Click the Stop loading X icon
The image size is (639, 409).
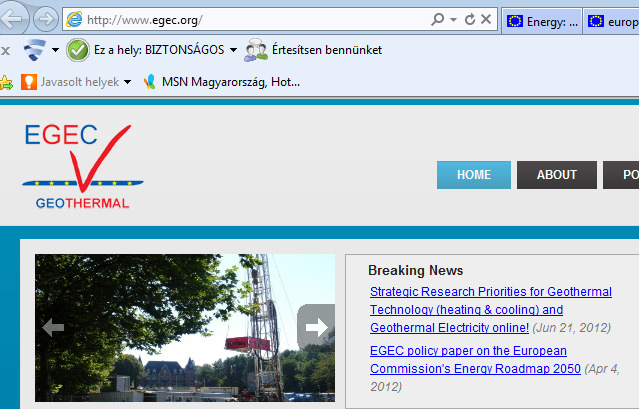486,19
